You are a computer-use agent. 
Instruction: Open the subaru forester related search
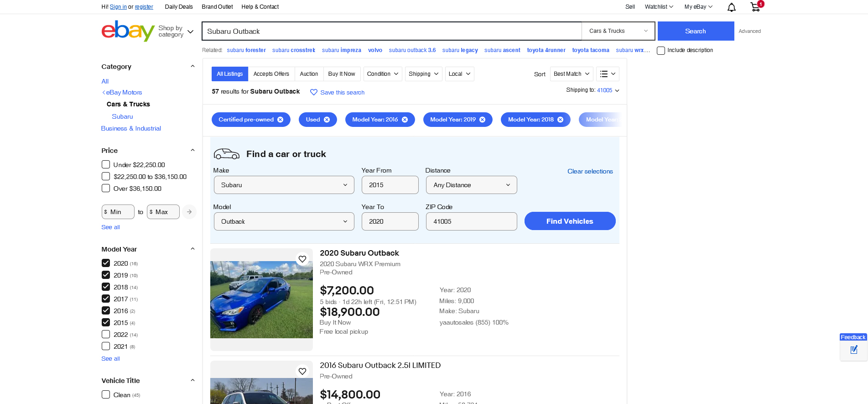pos(246,50)
